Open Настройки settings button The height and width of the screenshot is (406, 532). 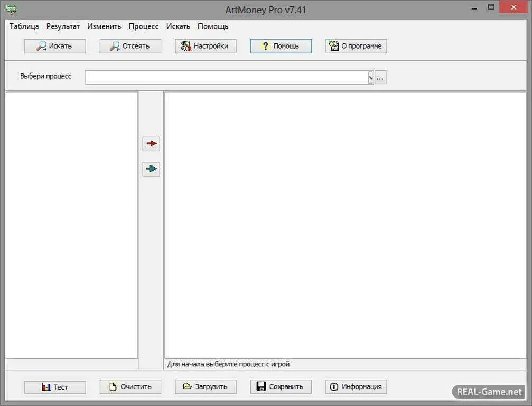pos(206,46)
